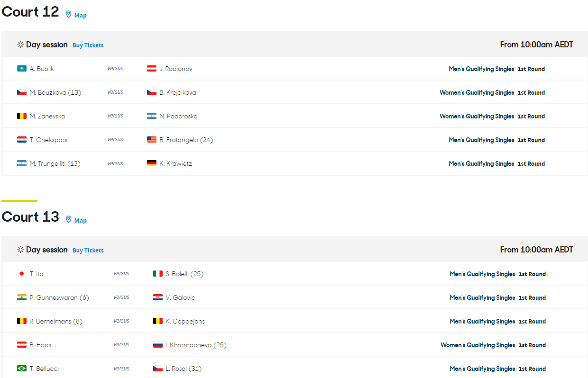Click the Court 13 map pin icon

click(68, 220)
